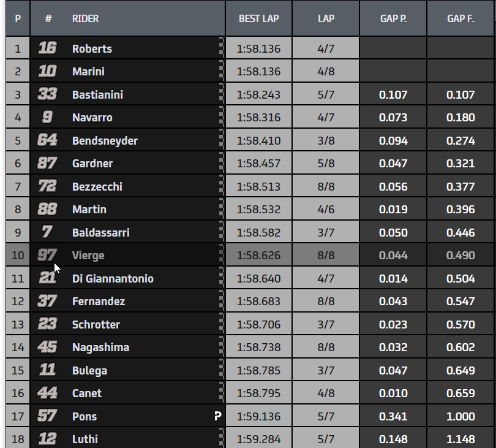Click the LAP column header
The height and width of the screenshot is (448, 496).
pyautogui.click(x=326, y=18)
